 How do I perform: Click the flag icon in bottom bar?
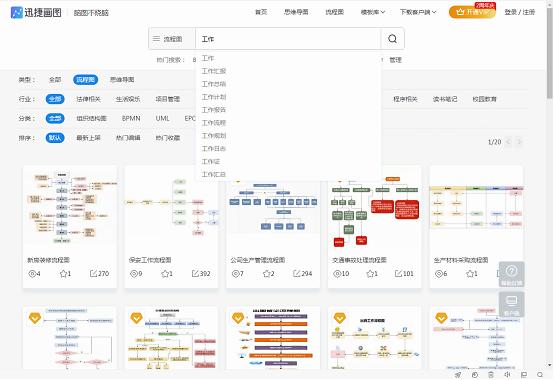point(524,374)
